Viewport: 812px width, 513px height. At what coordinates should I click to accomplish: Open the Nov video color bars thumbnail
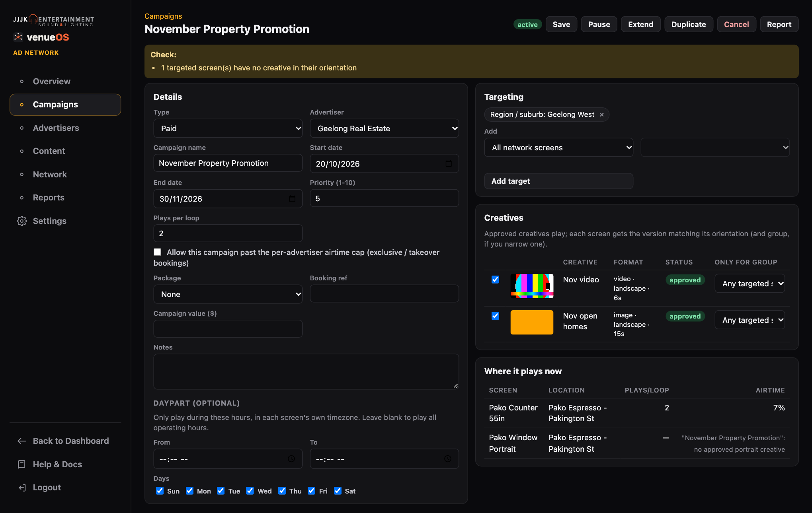pyautogui.click(x=532, y=286)
